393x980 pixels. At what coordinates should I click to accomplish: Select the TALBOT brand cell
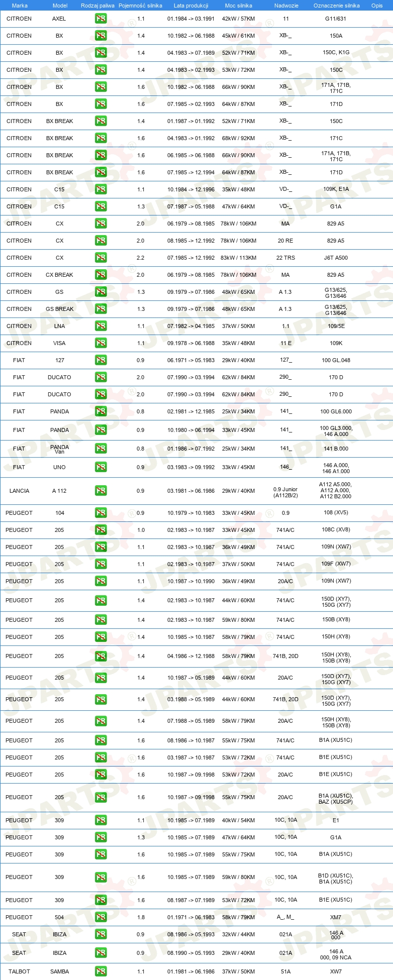pos(19,971)
